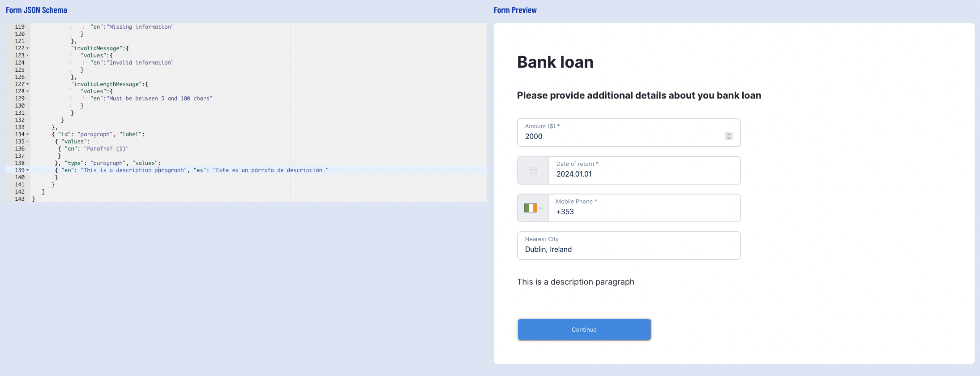This screenshot has width=980, height=376.
Task: Select the Mobile Phone input field
Action: tap(644, 212)
